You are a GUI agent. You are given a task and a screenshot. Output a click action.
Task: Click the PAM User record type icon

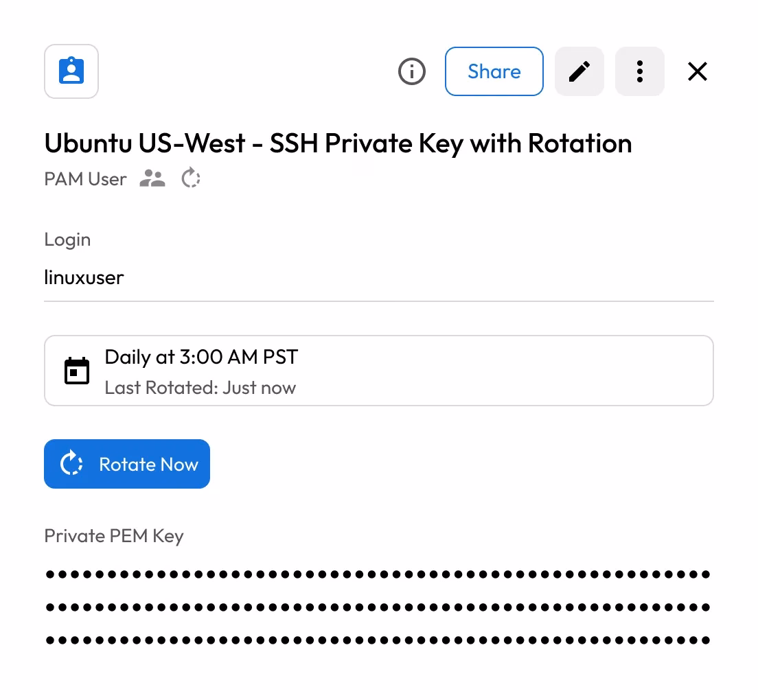click(71, 71)
